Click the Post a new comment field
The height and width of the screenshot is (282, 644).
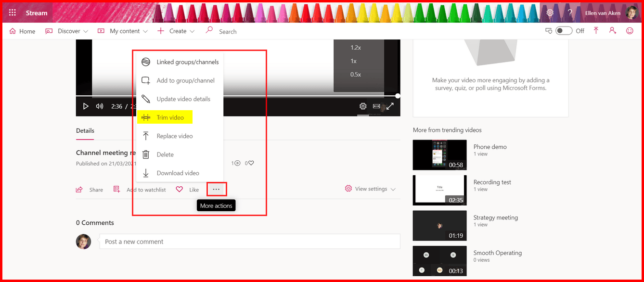coord(249,242)
